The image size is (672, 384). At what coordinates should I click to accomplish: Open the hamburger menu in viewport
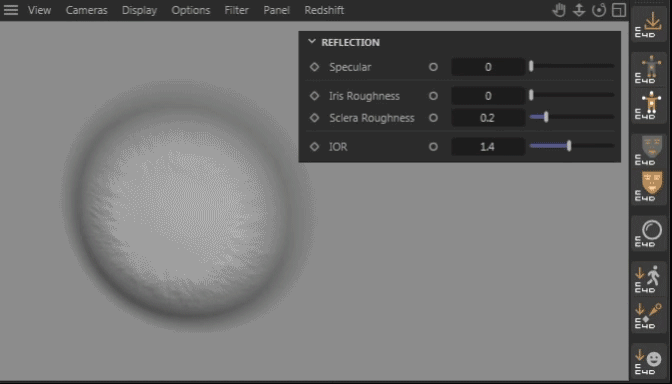pos(11,10)
